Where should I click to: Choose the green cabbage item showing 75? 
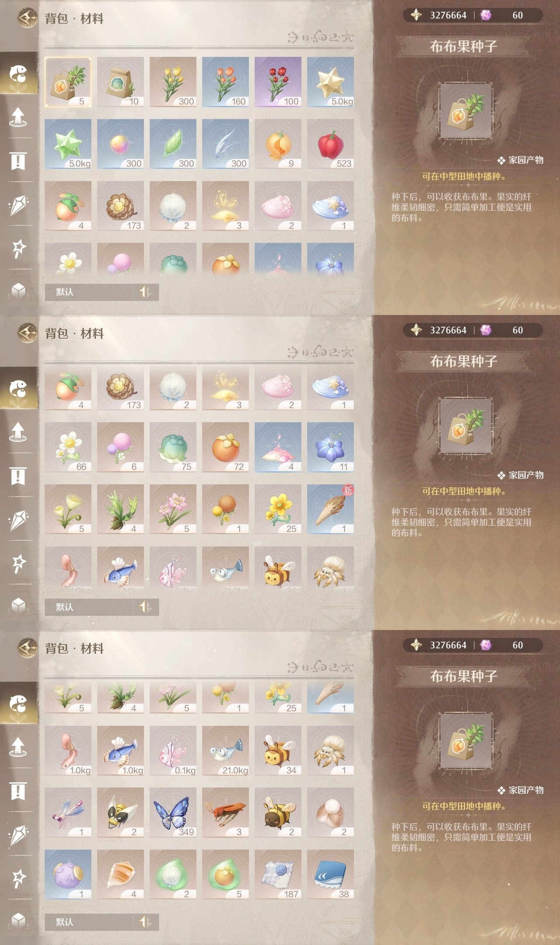(x=173, y=447)
